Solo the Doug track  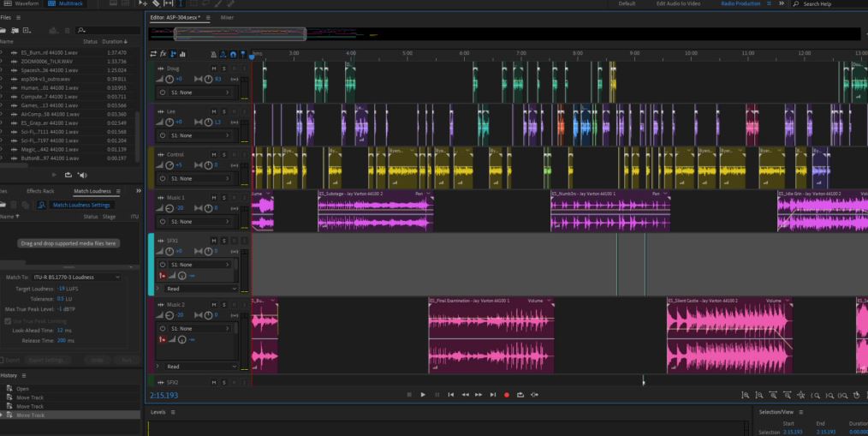pyautogui.click(x=223, y=69)
